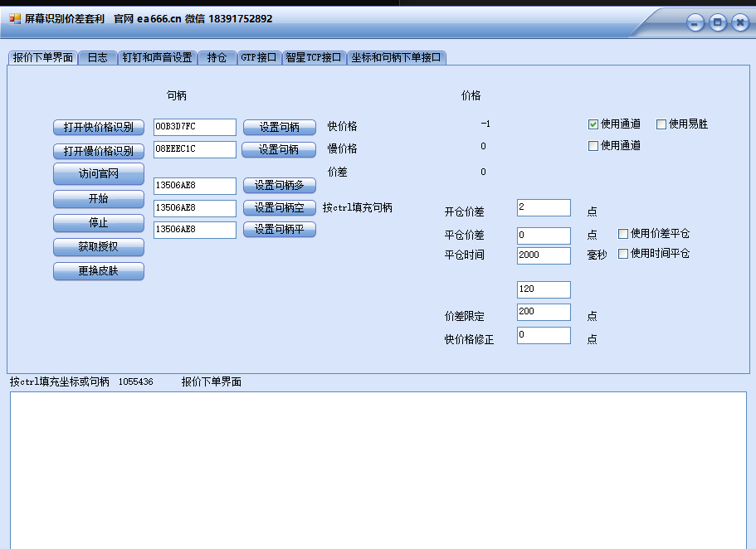Switch to the 持仓 tab

[x=217, y=58]
